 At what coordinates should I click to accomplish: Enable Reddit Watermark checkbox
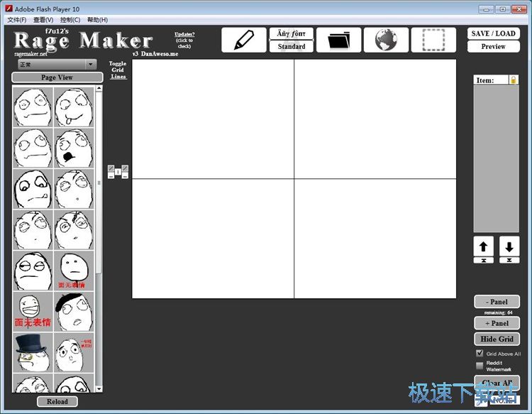click(480, 366)
